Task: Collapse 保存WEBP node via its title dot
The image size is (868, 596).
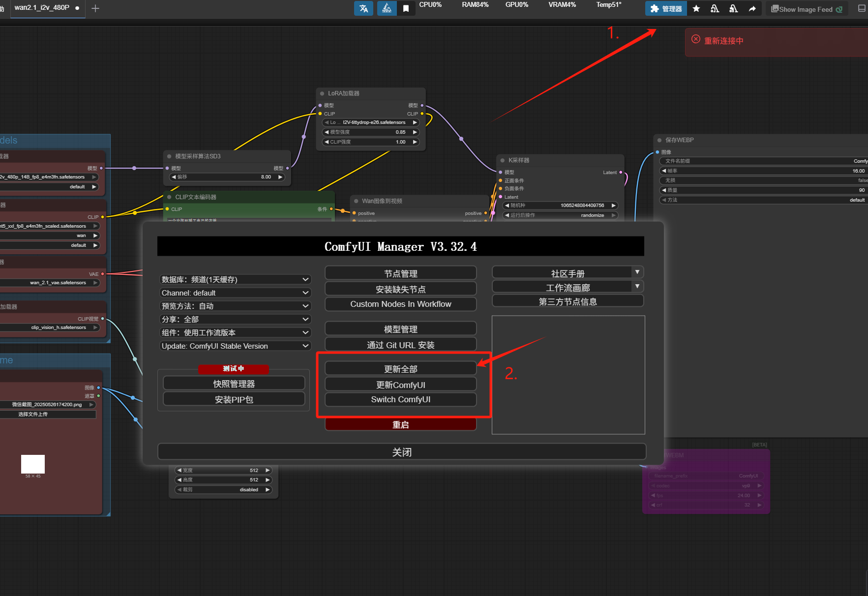Action: click(x=659, y=140)
